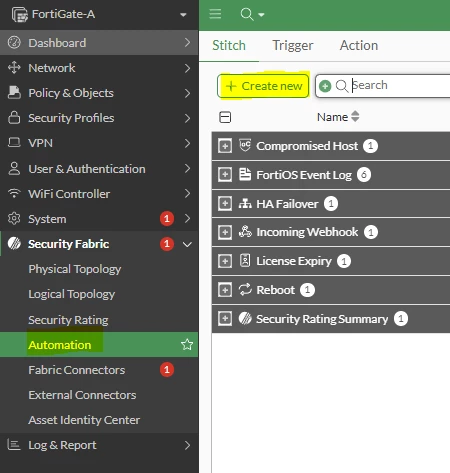This screenshot has height=473, width=450.
Task: Click the Policy & Objects icon
Action: [x=14, y=93]
